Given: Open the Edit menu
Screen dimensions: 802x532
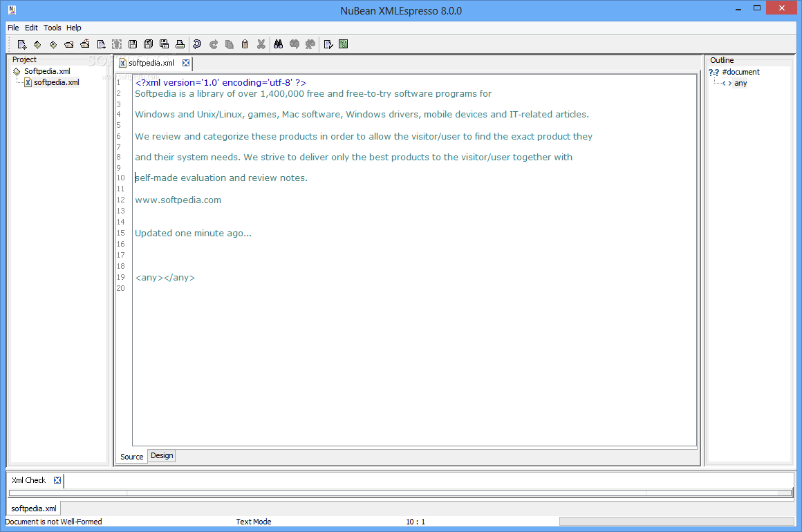Looking at the screenshot, I should tap(31, 28).
